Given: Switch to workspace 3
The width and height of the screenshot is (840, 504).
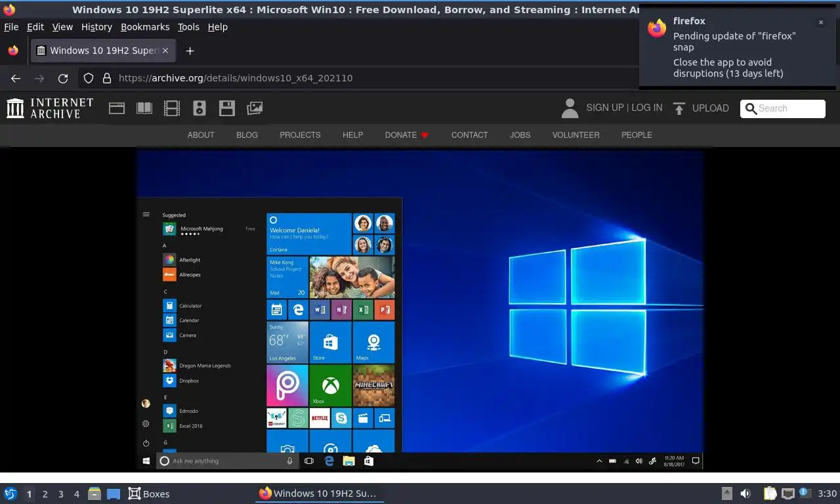Looking at the screenshot, I should click(x=60, y=493).
